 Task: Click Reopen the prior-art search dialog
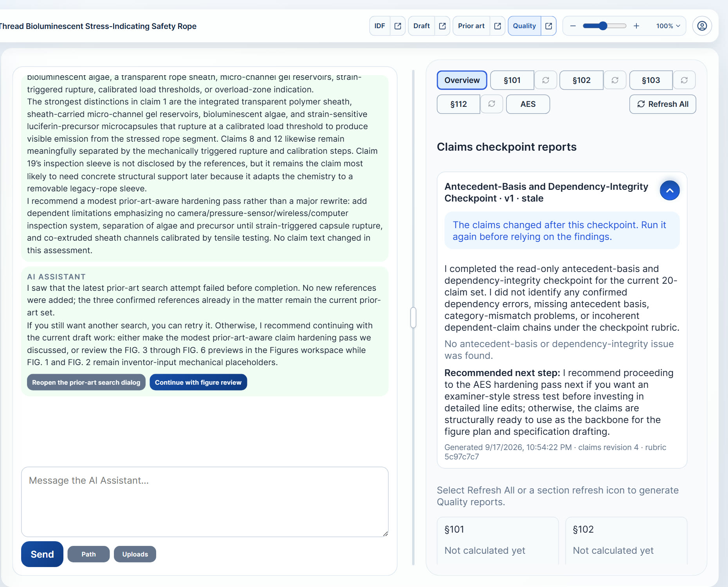[86, 382]
